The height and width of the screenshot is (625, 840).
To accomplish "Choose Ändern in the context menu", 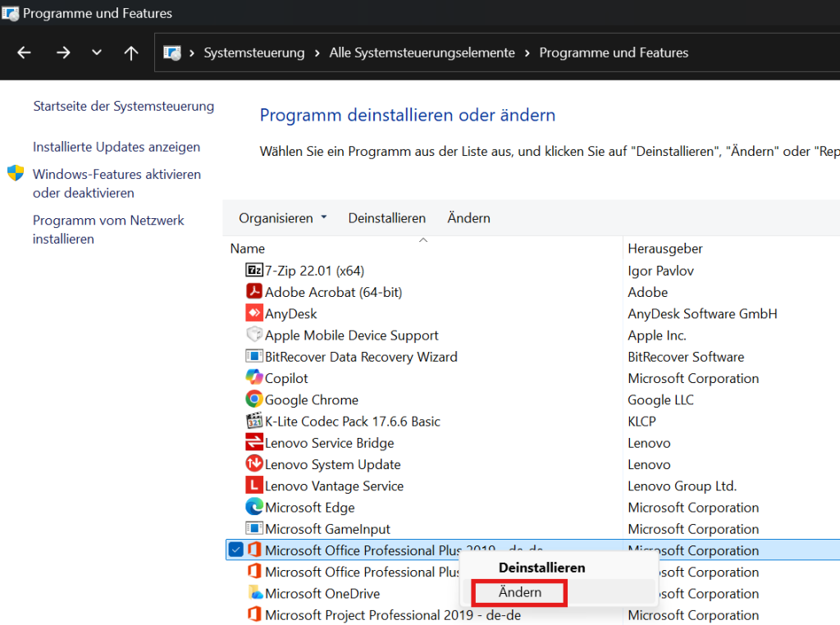I will 519,592.
